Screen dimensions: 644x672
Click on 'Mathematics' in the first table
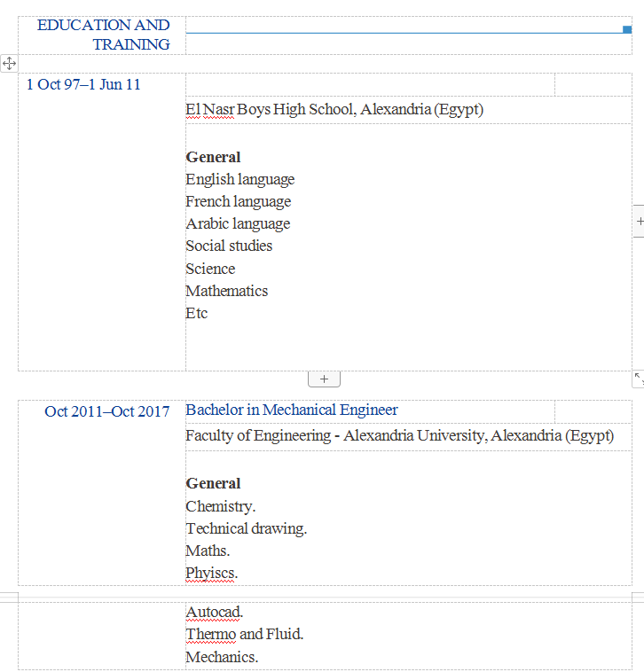point(226,291)
